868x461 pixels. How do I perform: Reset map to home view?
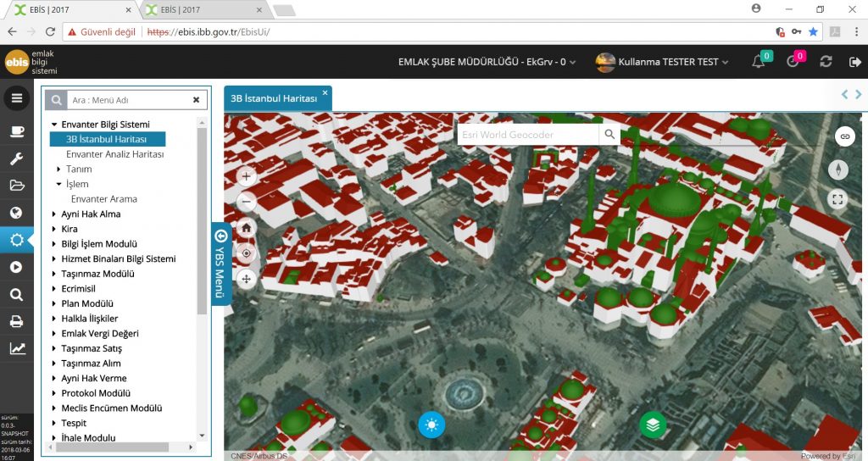tap(247, 227)
